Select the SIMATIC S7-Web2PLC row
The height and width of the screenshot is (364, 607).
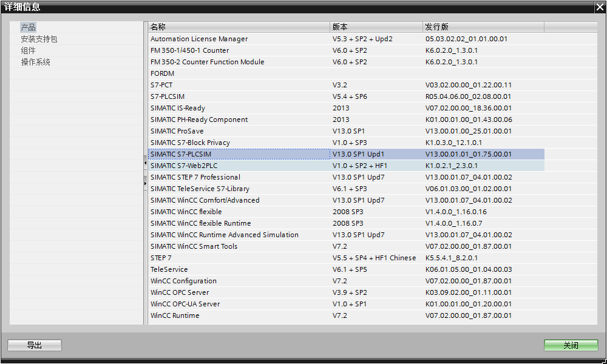[346, 166]
